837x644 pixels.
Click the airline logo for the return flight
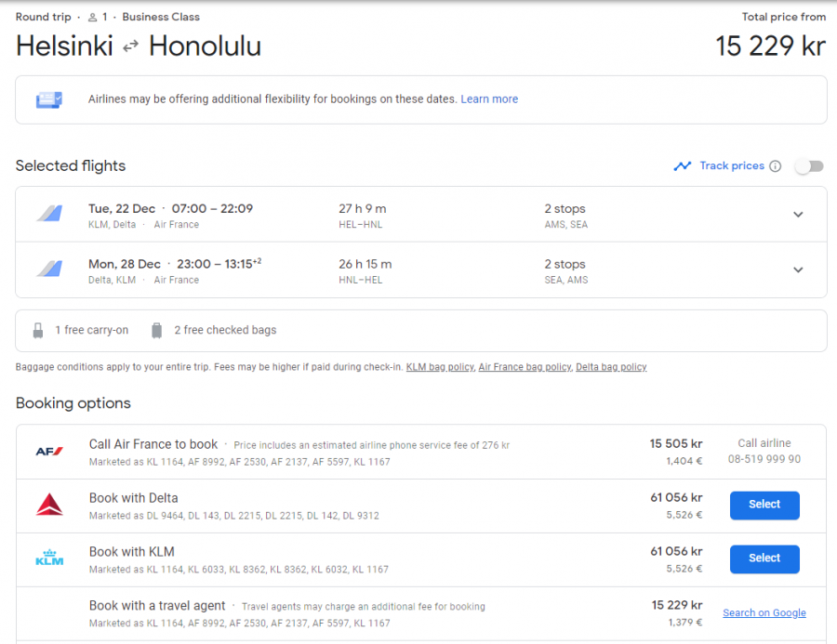tap(49, 269)
